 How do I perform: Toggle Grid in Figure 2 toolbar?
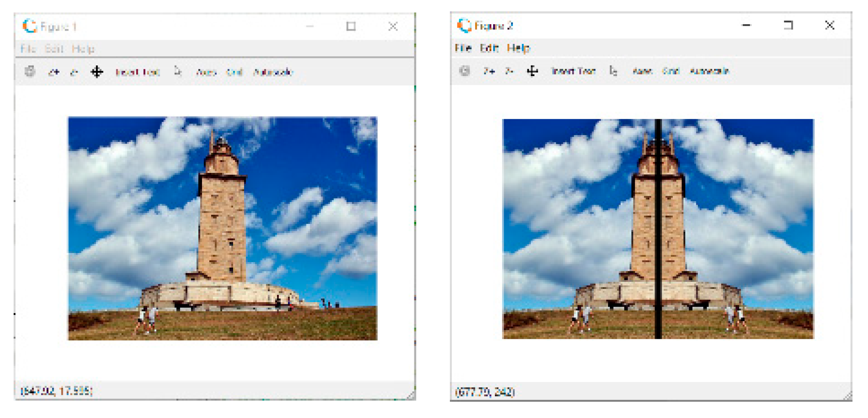point(671,71)
